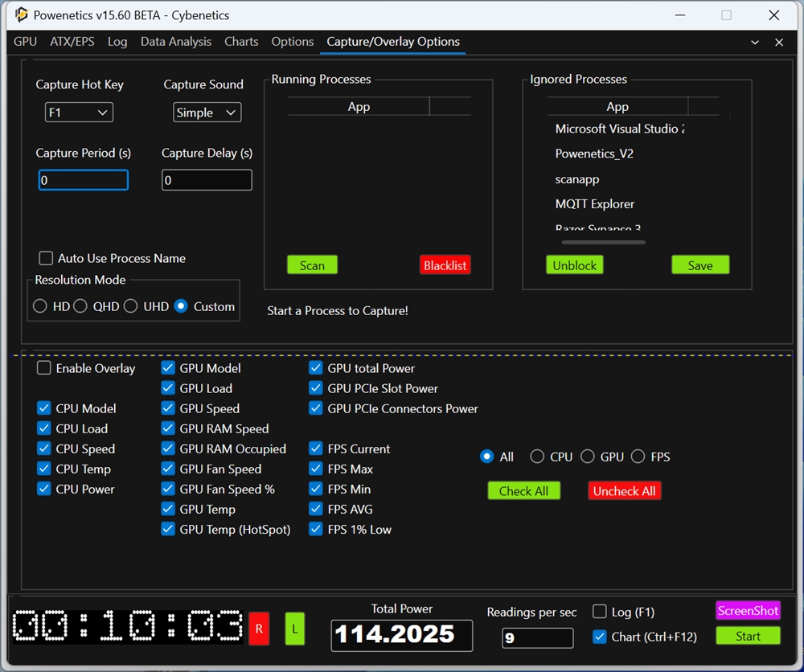804x672 pixels.
Task: Switch to the Data Analysis tab
Action: pyautogui.click(x=176, y=42)
